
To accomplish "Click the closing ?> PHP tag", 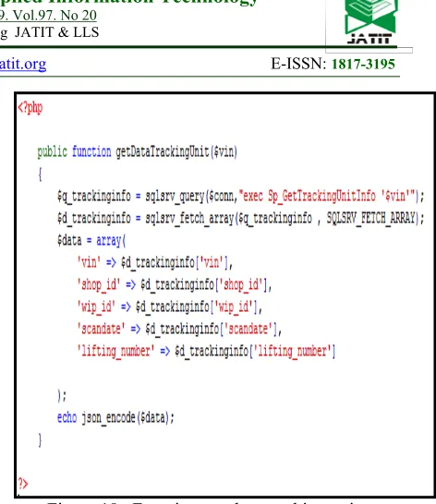I will 23,483.
